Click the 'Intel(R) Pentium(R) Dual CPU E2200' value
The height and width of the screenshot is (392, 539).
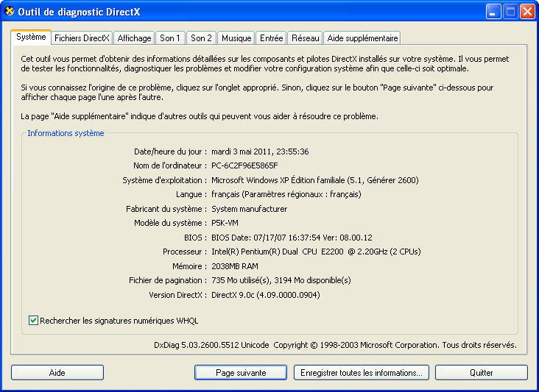tap(316, 252)
